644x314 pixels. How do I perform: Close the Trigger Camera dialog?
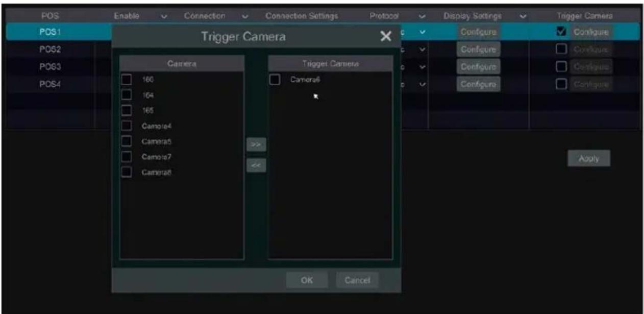coord(386,37)
